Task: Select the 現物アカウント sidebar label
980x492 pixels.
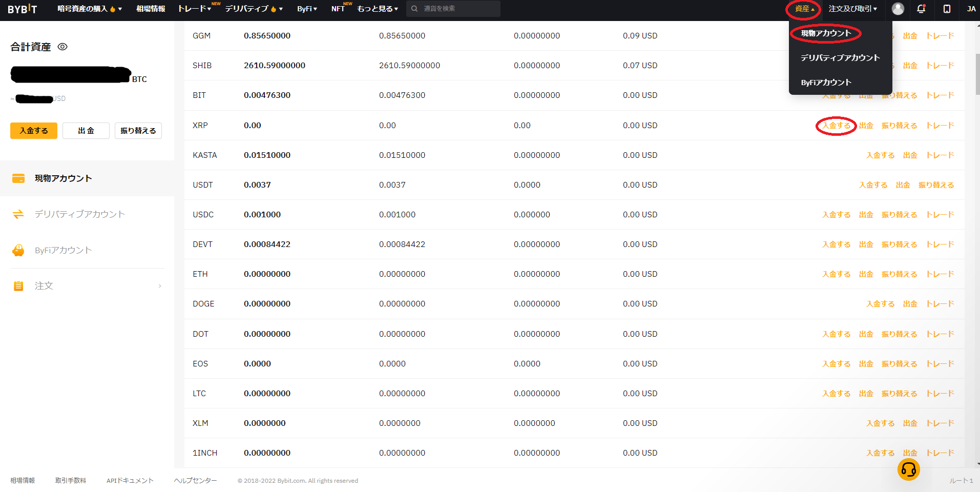Action: coord(64,178)
